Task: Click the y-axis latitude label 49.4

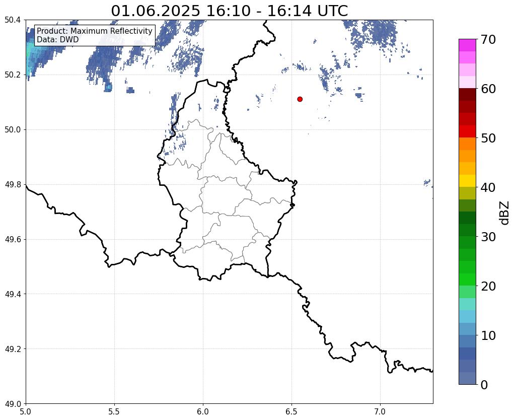Action: point(13,294)
